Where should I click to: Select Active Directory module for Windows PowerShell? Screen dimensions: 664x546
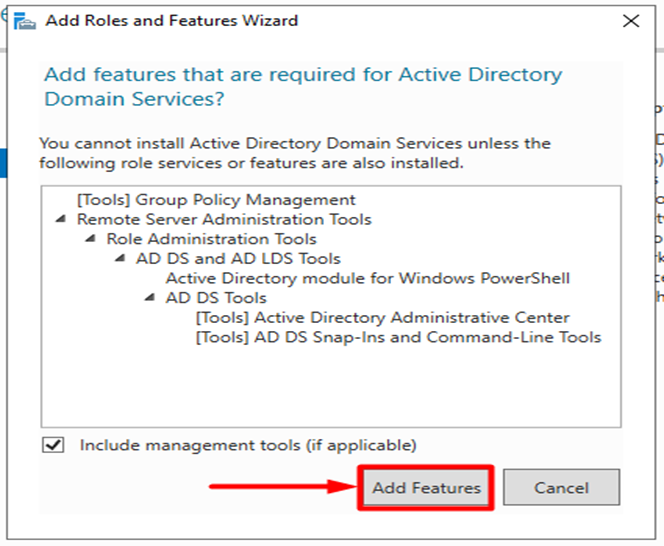click(x=367, y=278)
